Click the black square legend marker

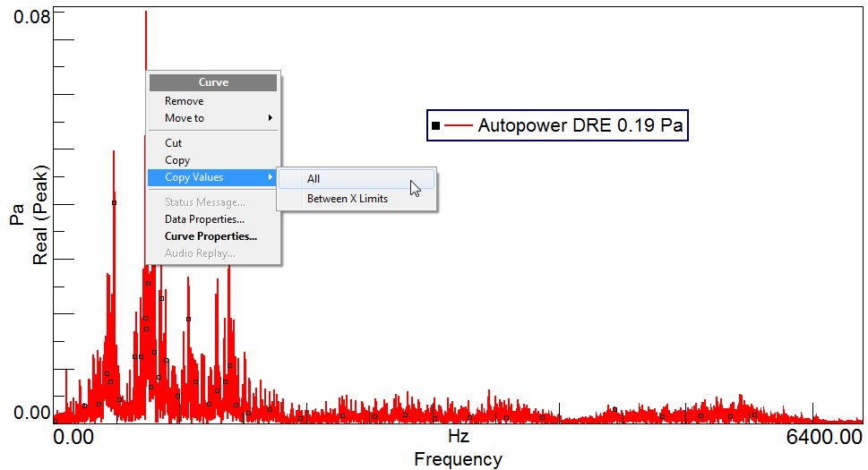(435, 126)
